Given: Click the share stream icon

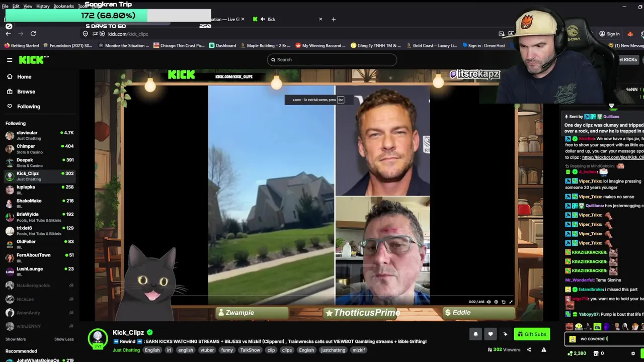Looking at the screenshot, I should tap(529, 350).
